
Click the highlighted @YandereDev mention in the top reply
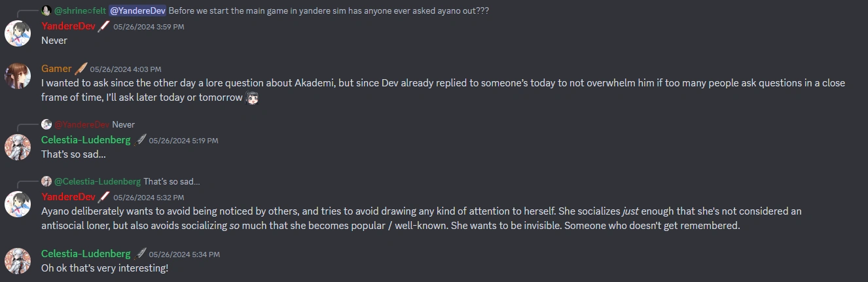pyautogui.click(x=137, y=10)
